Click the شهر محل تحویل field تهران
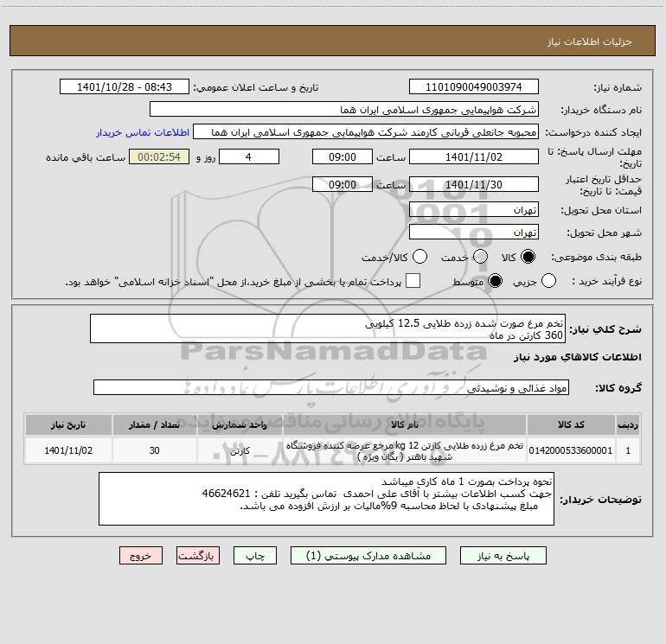The height and width of the screenshot is (644, 666). (x=474, y=233)
